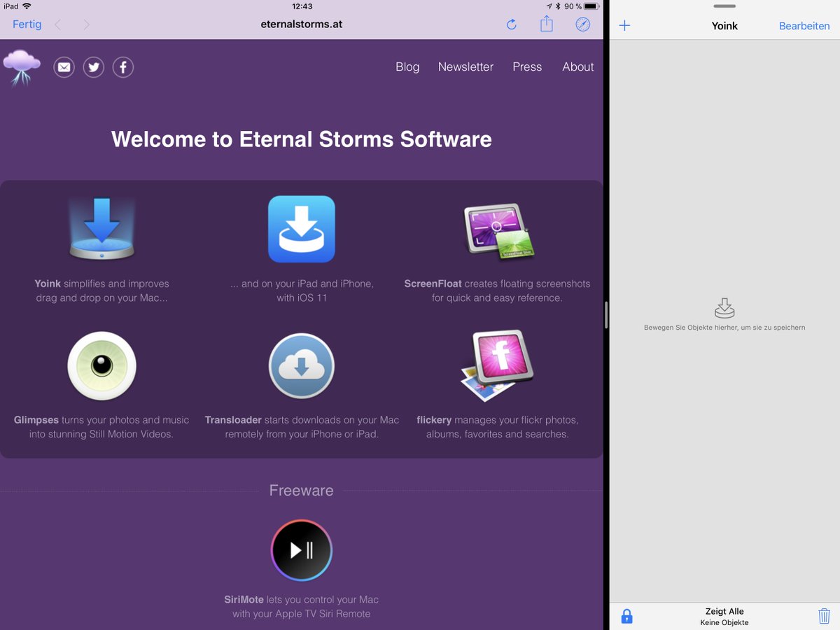Tap the trash icon in Yoink
840x630 pixels.
tap(824, 616)
